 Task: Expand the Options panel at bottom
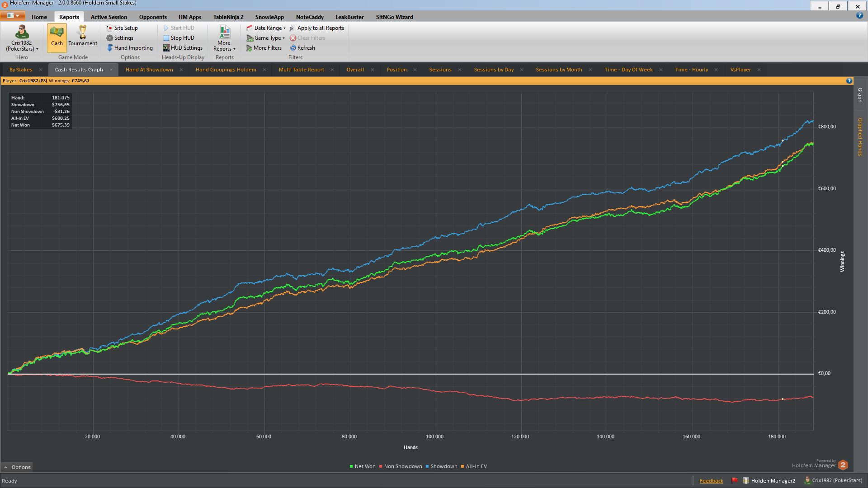tap(17, 467)
